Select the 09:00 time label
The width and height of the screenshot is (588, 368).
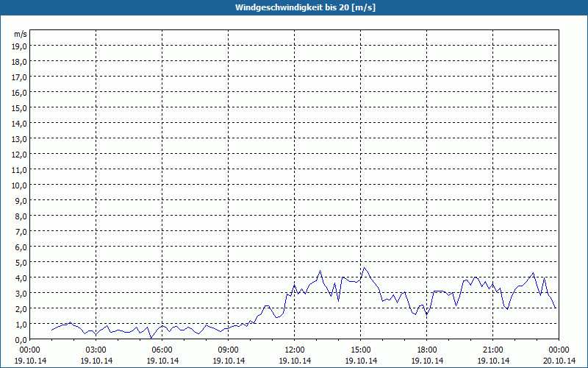click(229, 350)
